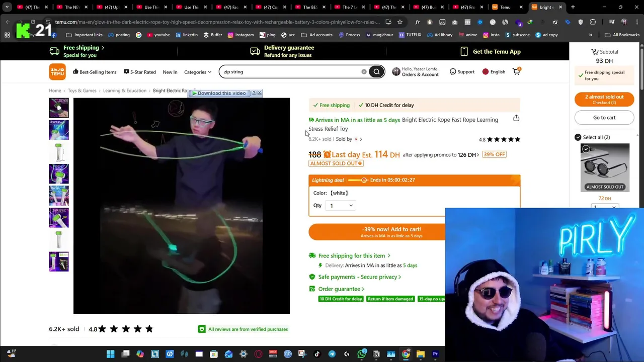Viewport: 644px width, 362px height.
Task: Click the 4.8 star rating beside price
Action: [x=500, y=139]
